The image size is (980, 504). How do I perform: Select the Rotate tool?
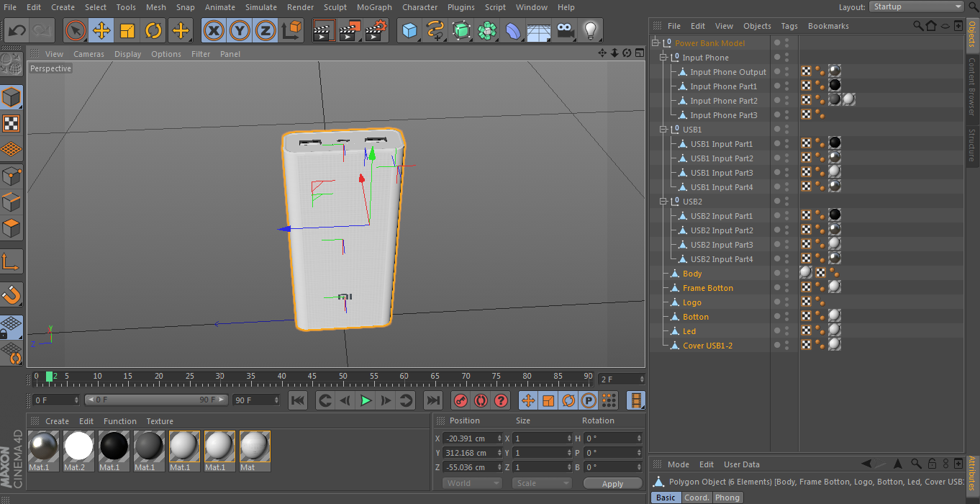tap(153, 31)
